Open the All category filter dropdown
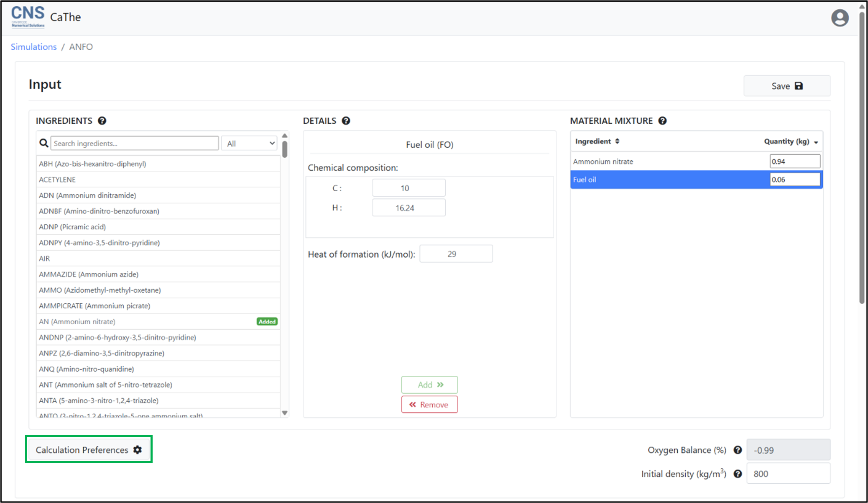 (250, 144)
